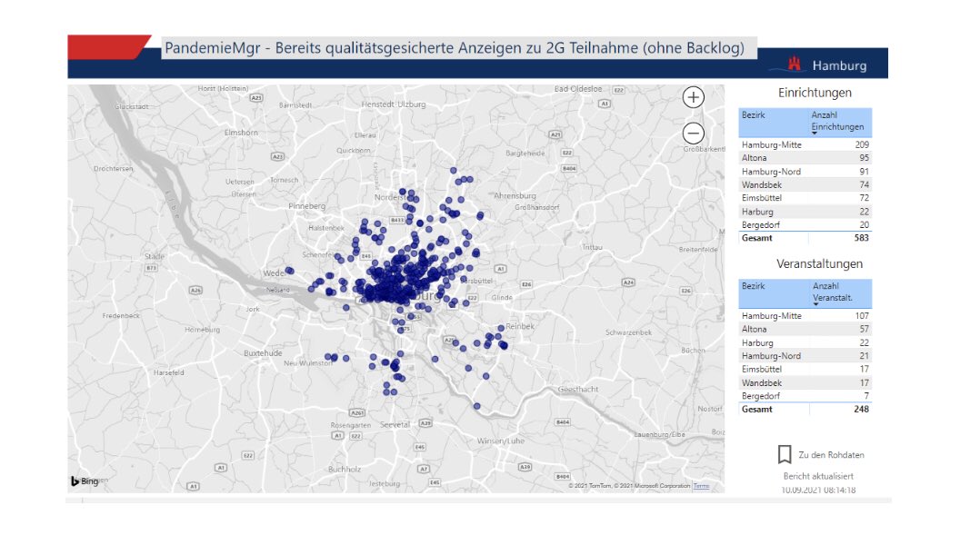The image size is (980, 545).
Task: Select Harburg row with 22 Veranstaltungen
Action: click(x=805, y=342)
